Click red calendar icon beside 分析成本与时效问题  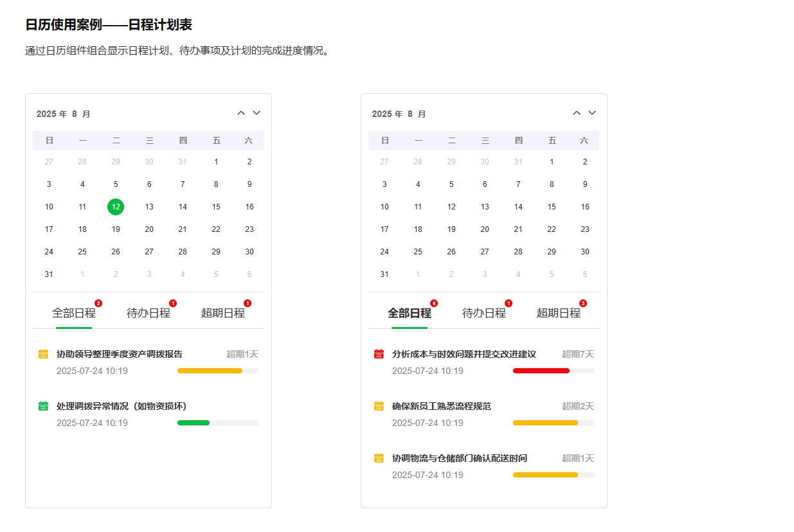[379, 354]
